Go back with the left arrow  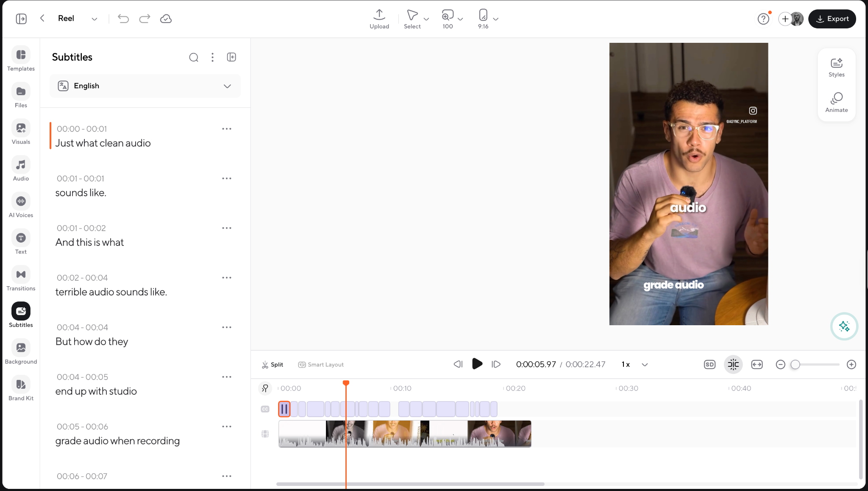[x=42, y=18]
